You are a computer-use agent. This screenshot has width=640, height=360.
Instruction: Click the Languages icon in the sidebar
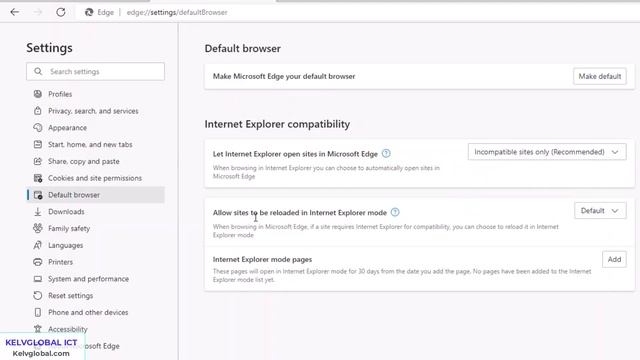click(x=38, y=245)
